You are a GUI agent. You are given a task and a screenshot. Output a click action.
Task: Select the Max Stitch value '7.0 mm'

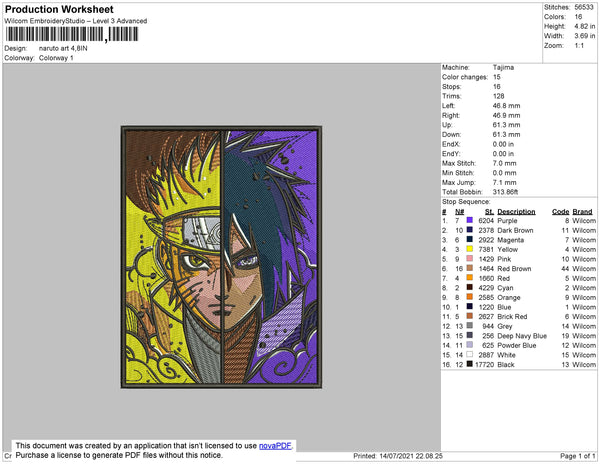tap(504, 163)
